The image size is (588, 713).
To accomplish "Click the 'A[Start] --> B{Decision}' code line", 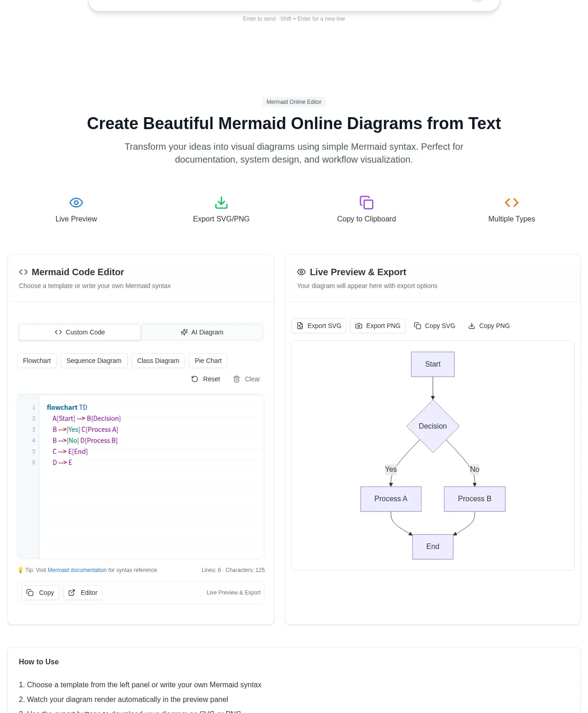I will click(x=87, y=419).
